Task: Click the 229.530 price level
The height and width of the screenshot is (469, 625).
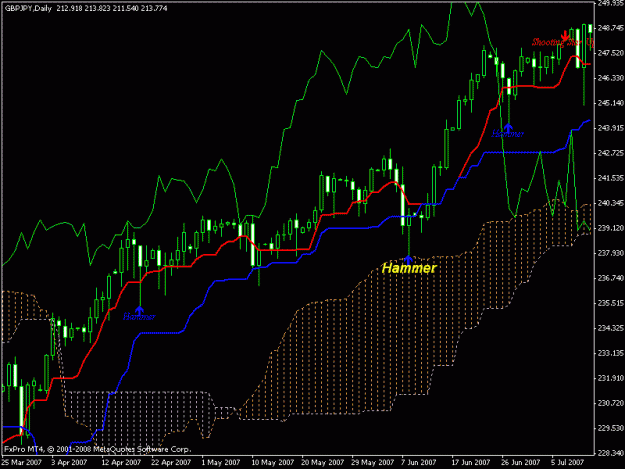Action: click(610, 428)
